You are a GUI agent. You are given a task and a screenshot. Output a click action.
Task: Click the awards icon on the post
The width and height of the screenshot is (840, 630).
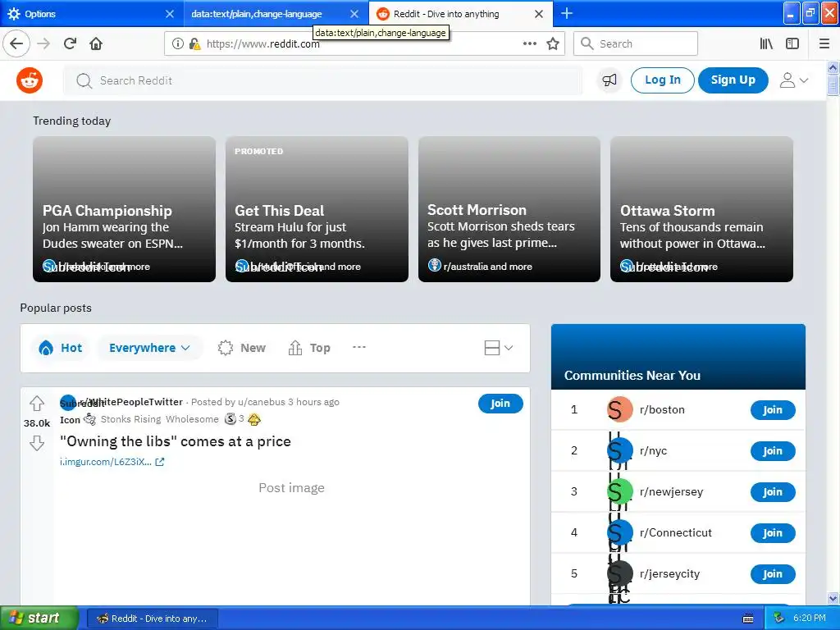[x=89, y=419]
